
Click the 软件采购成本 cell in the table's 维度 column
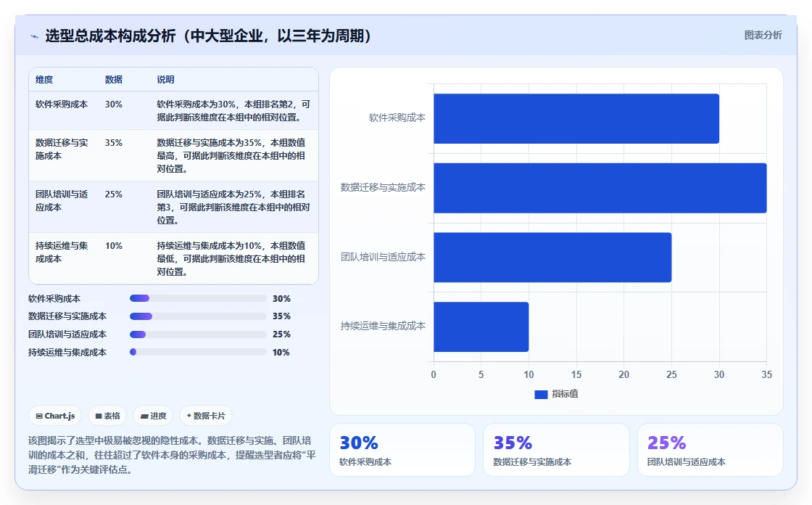[62, 104]
